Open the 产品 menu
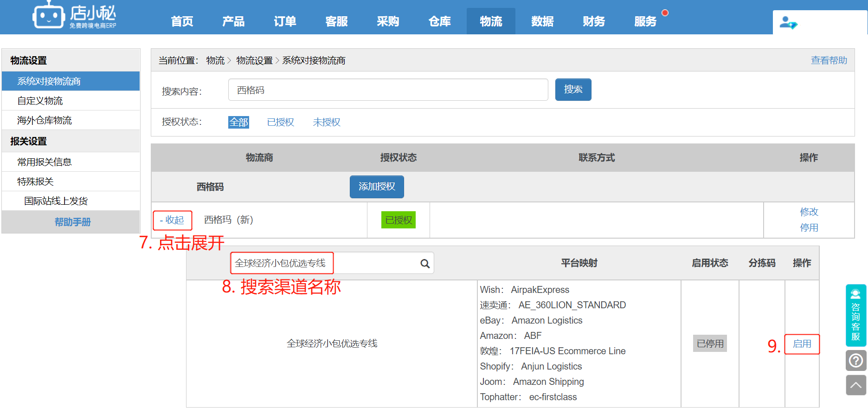868x409 pixels. point(233,21)
